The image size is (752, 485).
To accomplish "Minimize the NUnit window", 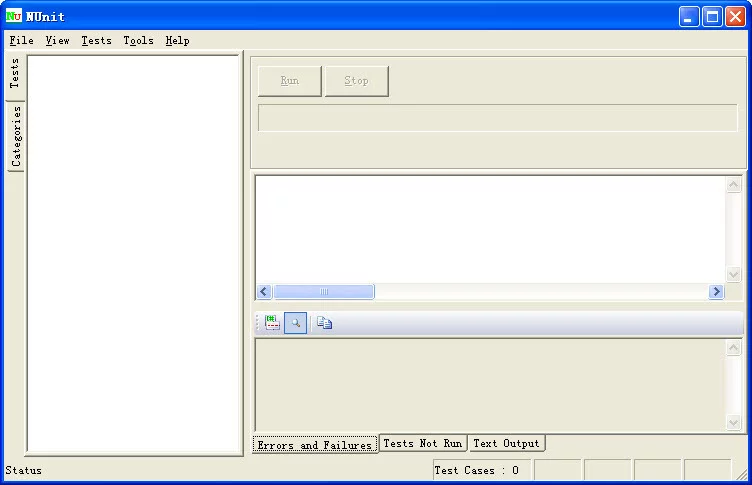I will tap(689, 17).
